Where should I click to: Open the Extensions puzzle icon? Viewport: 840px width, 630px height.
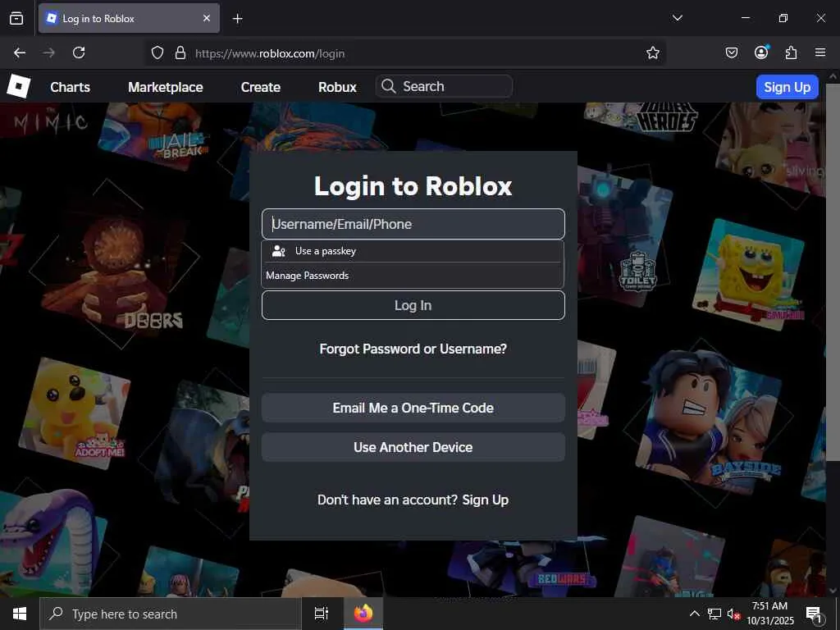coord(791,52)
